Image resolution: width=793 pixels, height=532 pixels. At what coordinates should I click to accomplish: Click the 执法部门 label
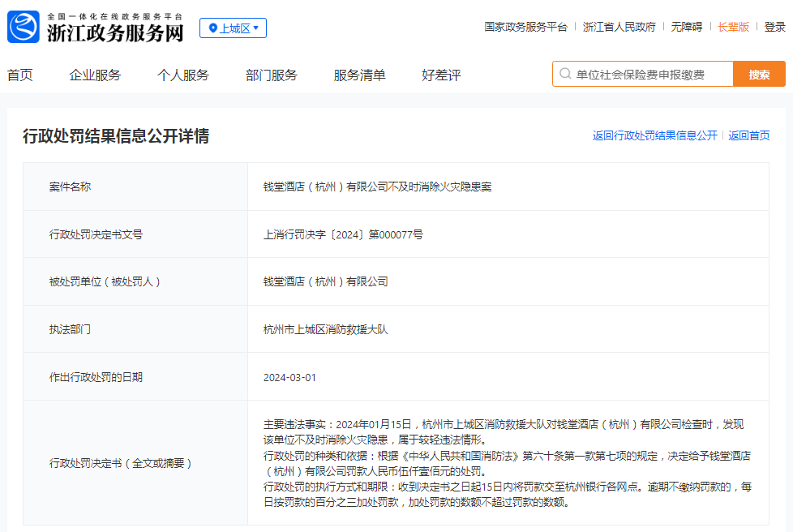coord(70,329)
